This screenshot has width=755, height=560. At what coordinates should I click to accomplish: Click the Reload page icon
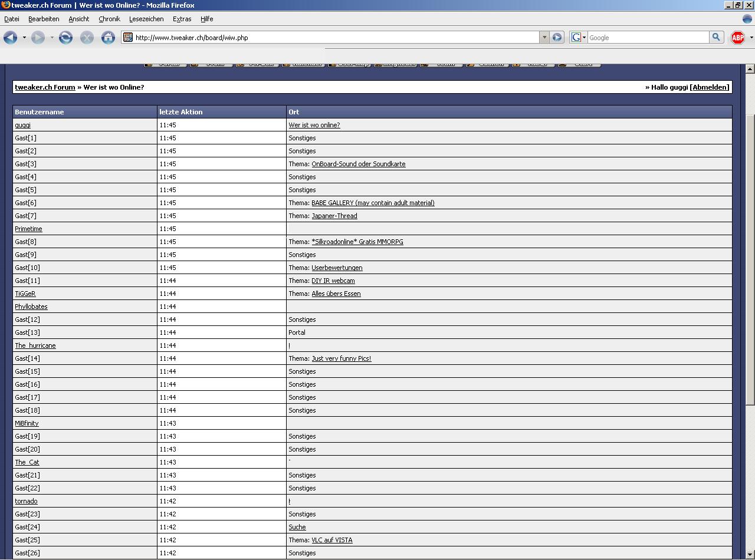(x=65, y=38)
